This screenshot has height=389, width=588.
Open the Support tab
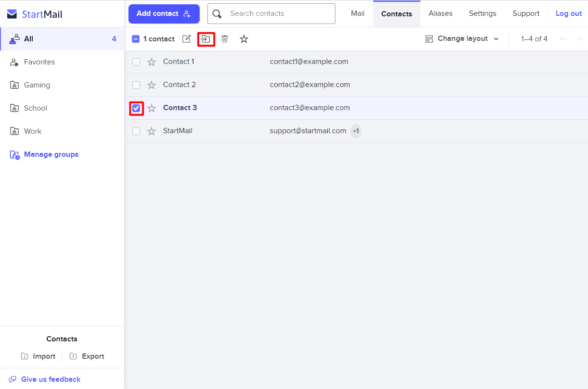(526, 13)
